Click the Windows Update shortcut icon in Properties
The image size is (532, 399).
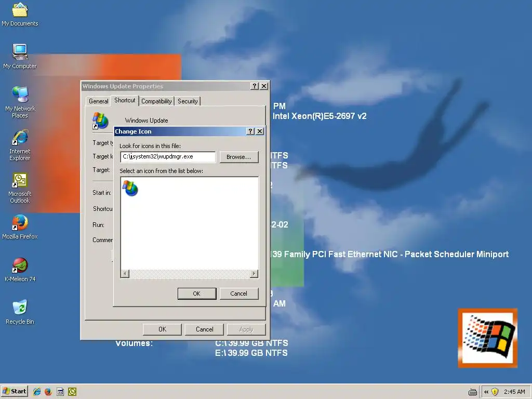100,121
